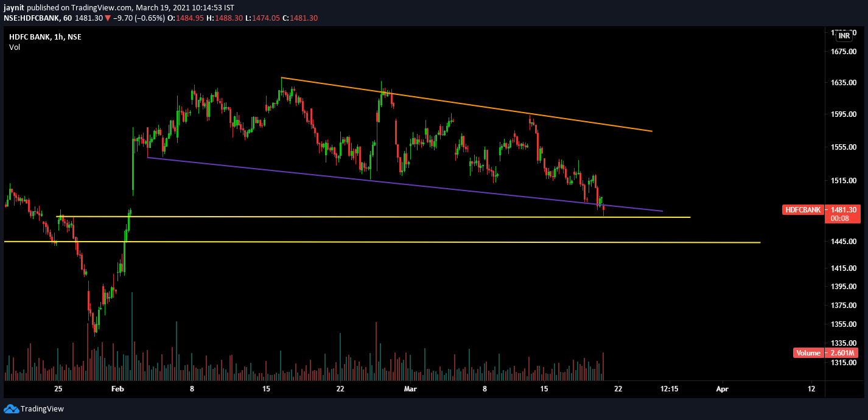
Task: Click the 1415.00 price axis label
Action: (844, 268)
